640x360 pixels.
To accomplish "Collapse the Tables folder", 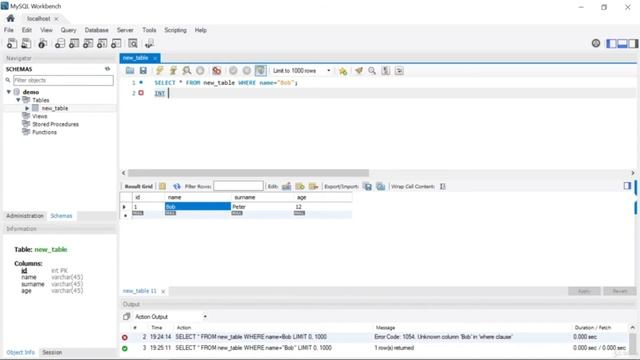I will tap(18, 100).
